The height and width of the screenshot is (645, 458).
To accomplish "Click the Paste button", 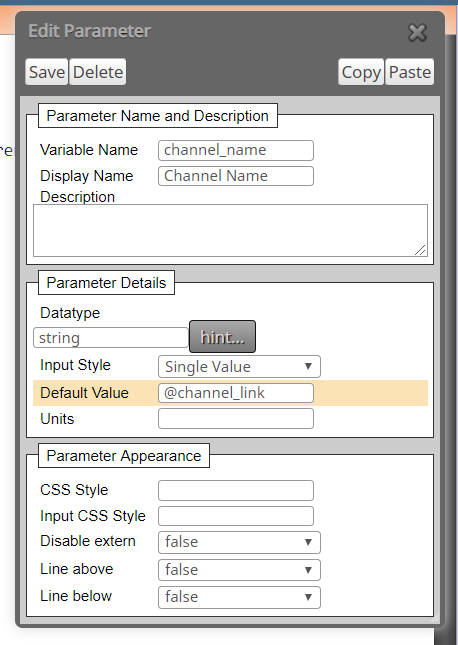I will 410,72.
